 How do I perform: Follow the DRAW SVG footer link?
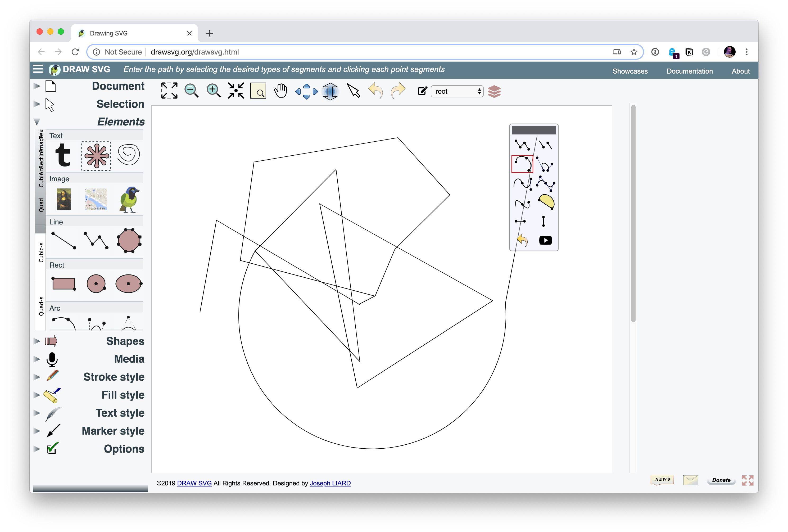(x=194, y=483)
